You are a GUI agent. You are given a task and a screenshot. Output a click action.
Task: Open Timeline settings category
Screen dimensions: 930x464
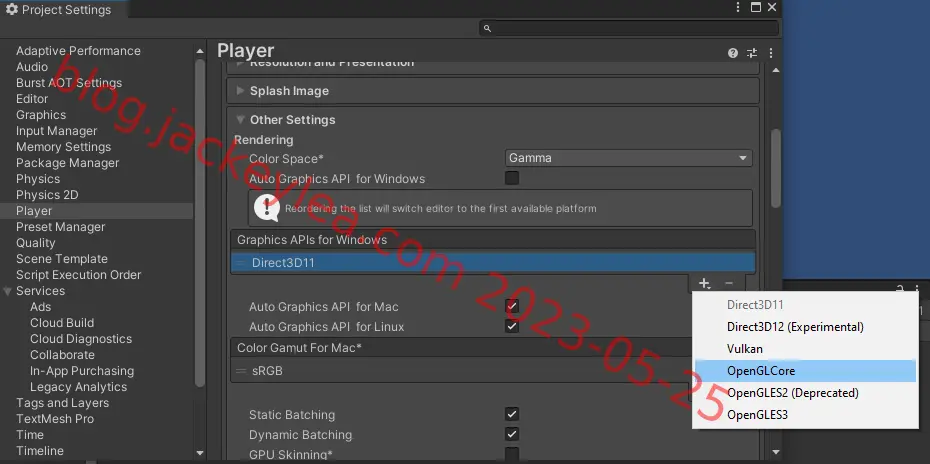[x=40, y=452]
